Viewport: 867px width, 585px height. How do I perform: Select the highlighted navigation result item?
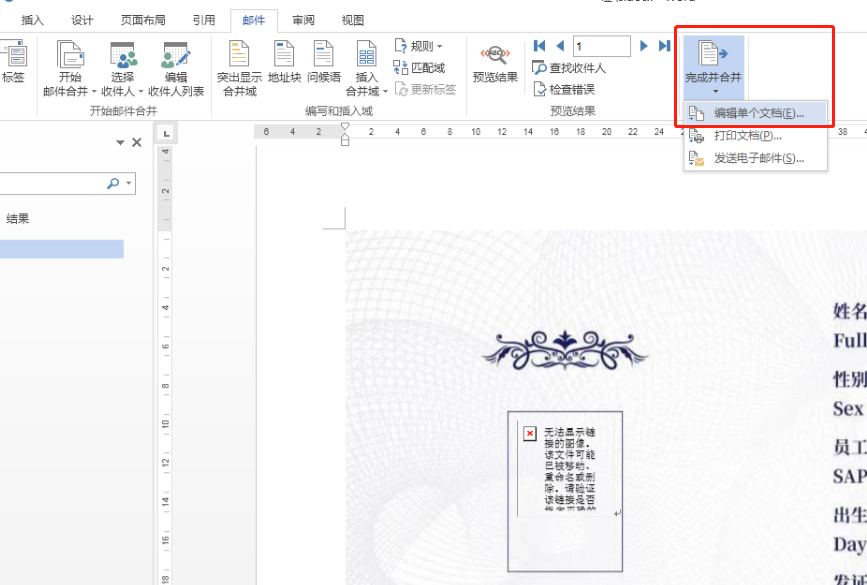click(x=61, y=249)
